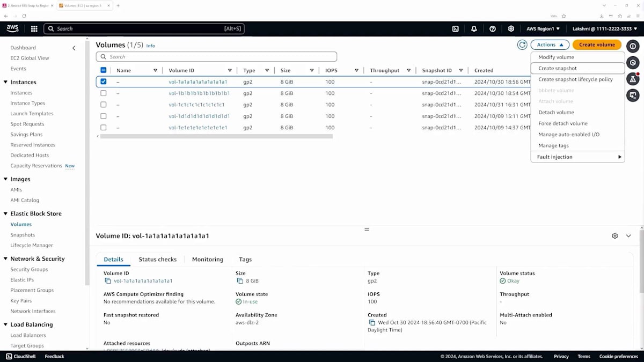
Task: Collapse the EC2 side navigation arrow
Action: pyautogui.click(x=74, y=48)
